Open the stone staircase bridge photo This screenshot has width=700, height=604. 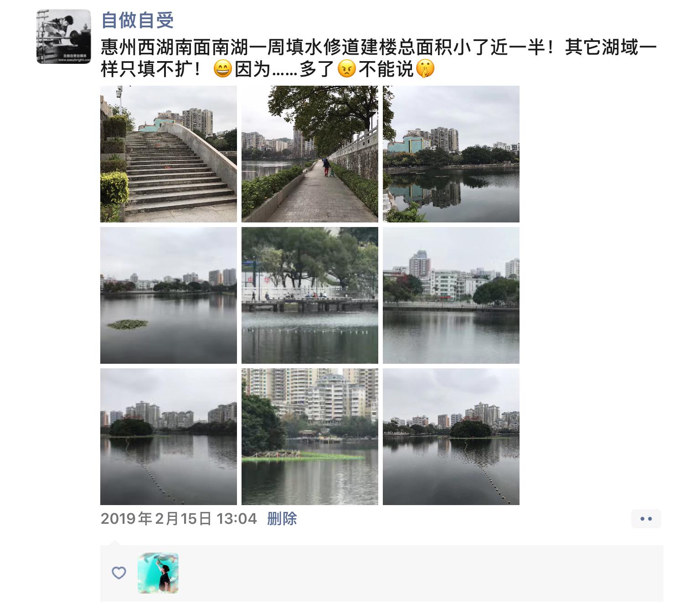(169, 154)
